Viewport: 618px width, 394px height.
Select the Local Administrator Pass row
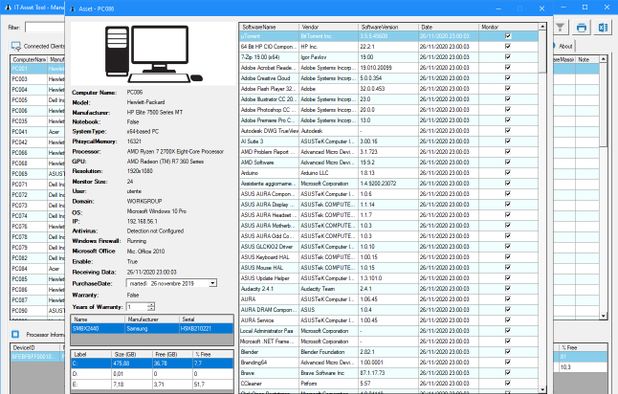click(389, 331)
